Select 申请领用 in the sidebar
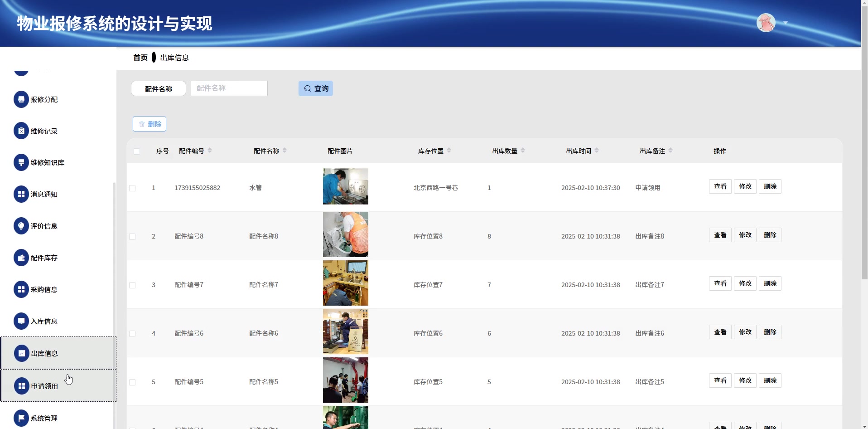Screen dimensions: 868x429 [x=58, y=386]
